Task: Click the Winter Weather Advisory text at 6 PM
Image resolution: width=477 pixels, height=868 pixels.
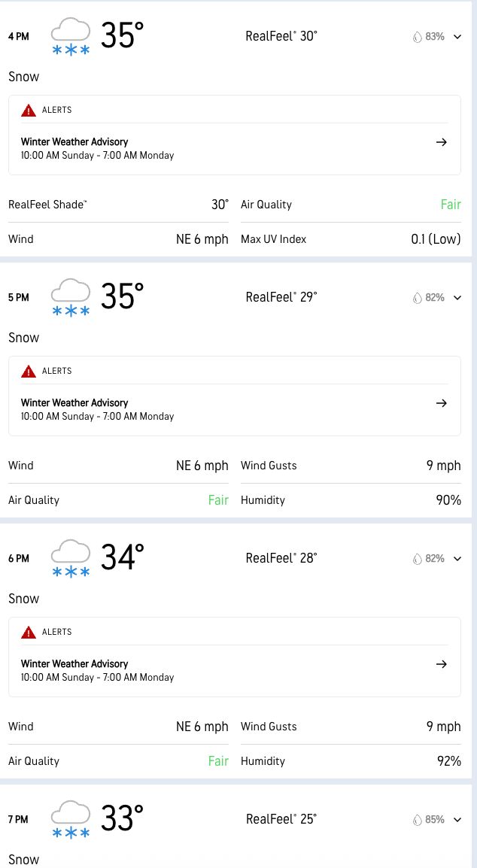Action: 74,663
